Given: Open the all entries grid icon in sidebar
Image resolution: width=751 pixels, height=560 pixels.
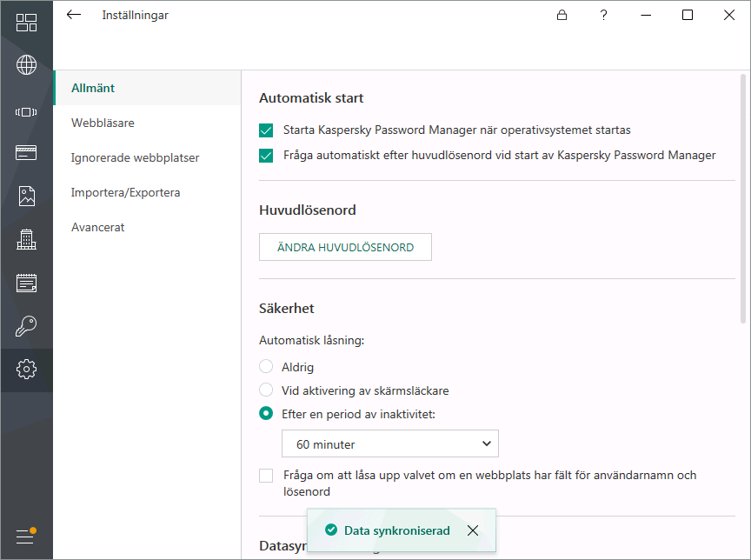Looking at the screenshot, I should point(26,22).
